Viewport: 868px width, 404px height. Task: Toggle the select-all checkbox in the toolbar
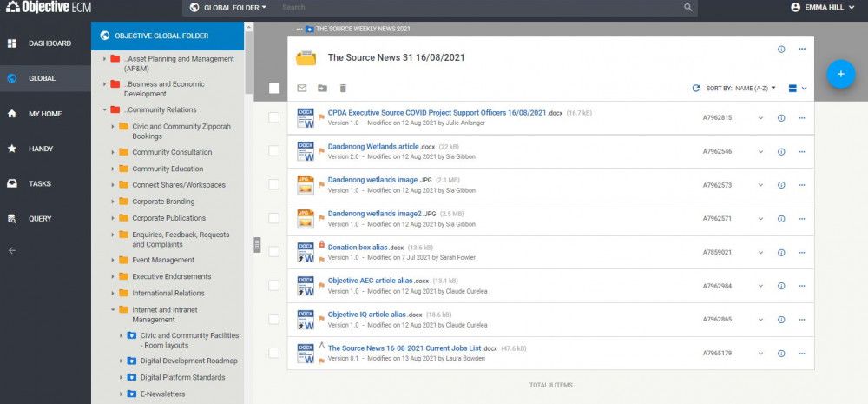(x=274, y=88)
